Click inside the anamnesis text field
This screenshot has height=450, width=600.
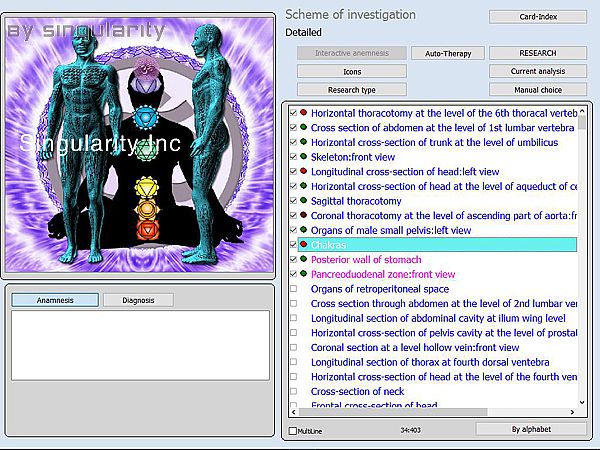140,345
